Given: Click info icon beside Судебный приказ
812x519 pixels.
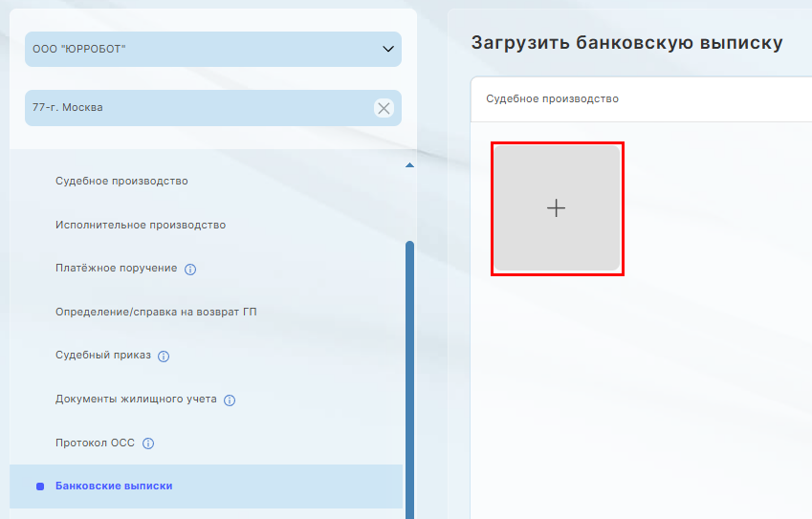Looking at the screenshot, I should (x=164, y=357).
